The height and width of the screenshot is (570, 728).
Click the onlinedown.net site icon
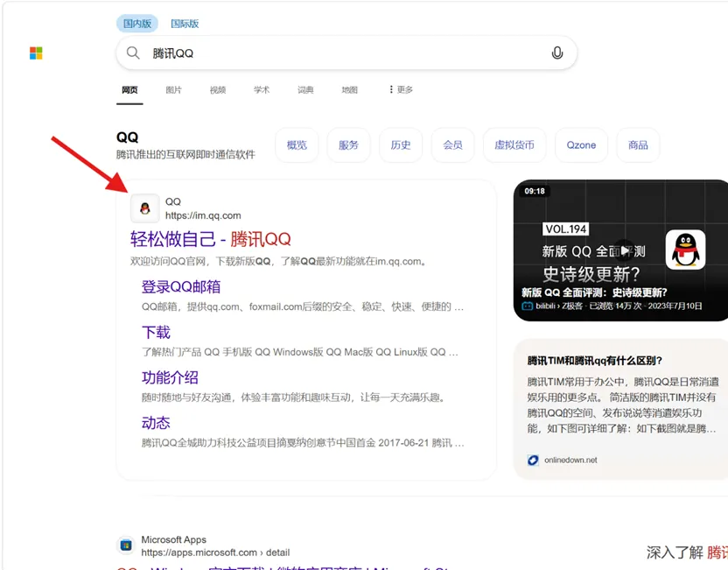(x=533, y=460)
